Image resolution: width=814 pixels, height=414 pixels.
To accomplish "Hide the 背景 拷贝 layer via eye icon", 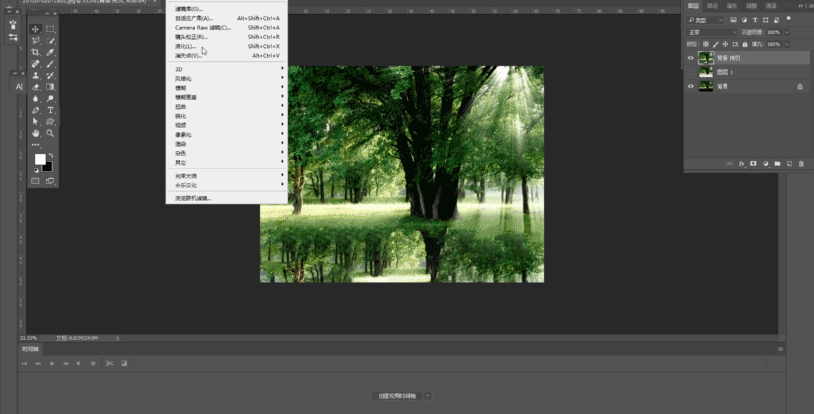I will pos(690,58).
